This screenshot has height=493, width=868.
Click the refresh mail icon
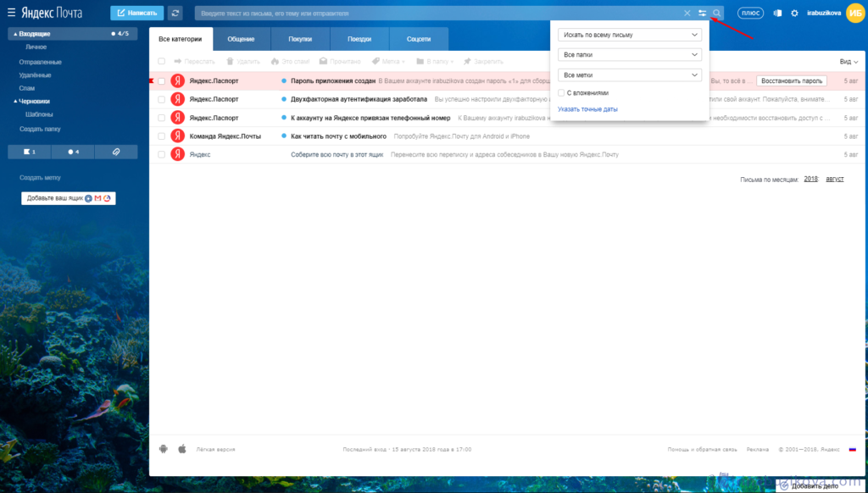[x=175, y=14]
